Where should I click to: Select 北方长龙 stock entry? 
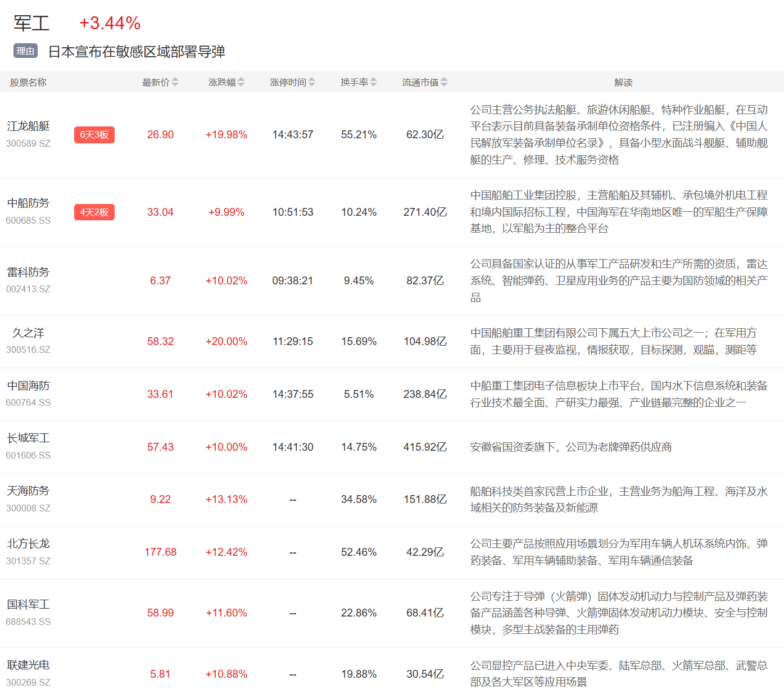pyautogui.click(x=28, y=544)
